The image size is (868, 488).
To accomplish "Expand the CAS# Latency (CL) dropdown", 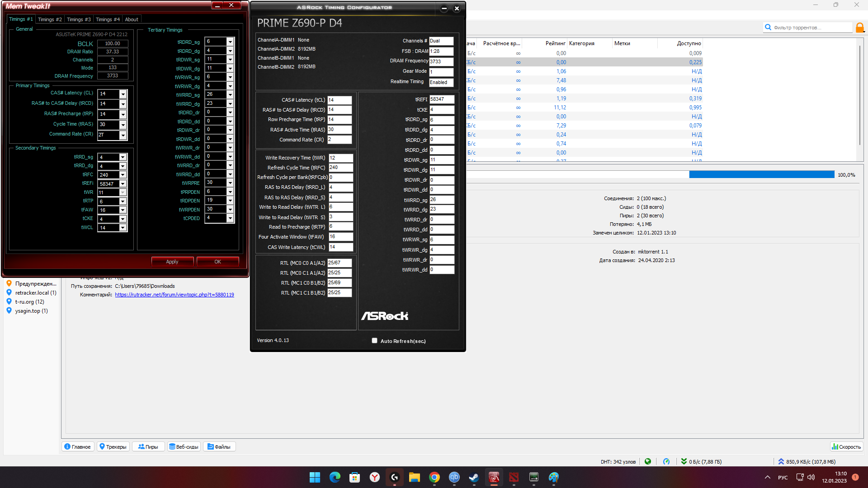I will tap(123, 94).
